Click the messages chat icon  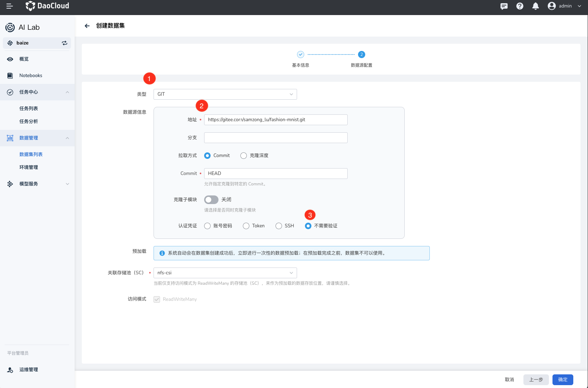click(x=504, y=6)
